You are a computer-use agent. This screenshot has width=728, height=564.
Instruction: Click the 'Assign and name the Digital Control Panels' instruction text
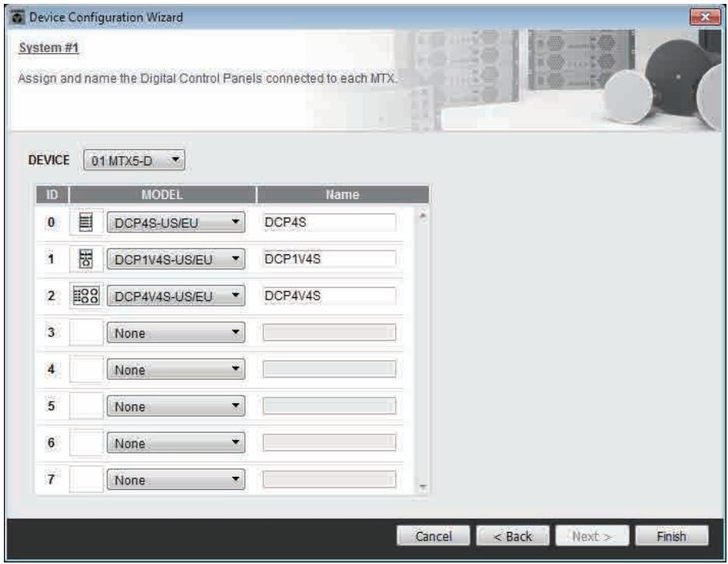[207, 79]
